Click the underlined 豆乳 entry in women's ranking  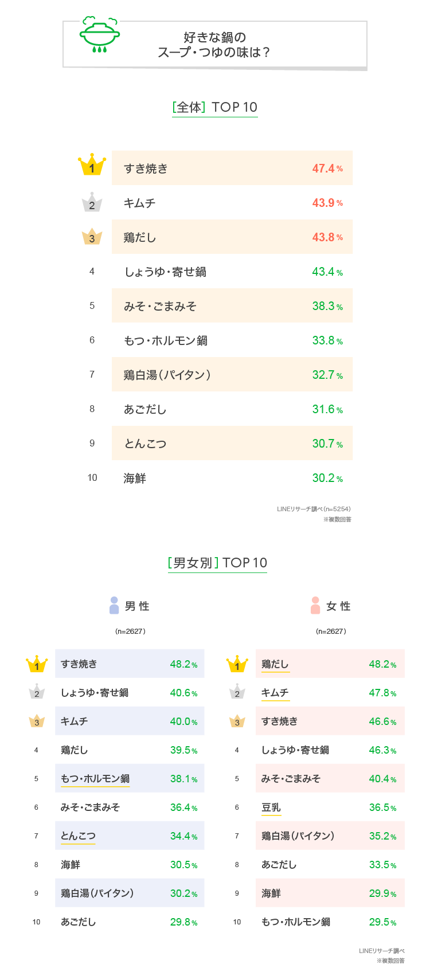pyautogui.click(x=271, y=807)
